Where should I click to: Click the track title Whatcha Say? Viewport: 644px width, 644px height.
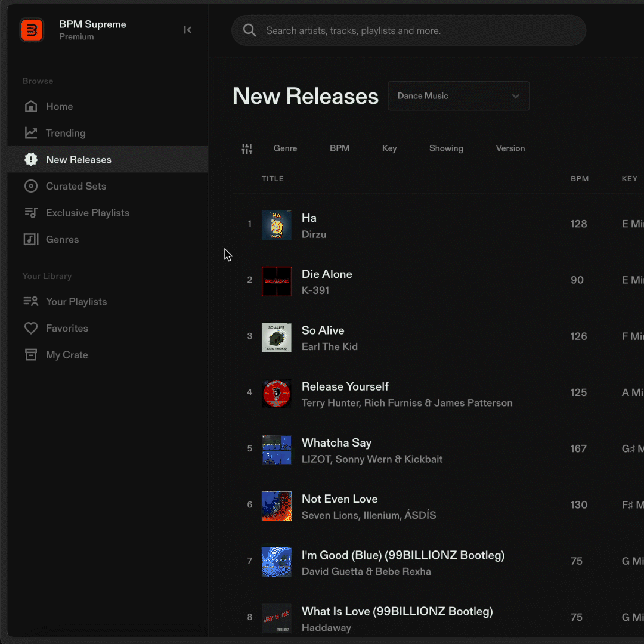pyautogui.click(x=336, y=442)
